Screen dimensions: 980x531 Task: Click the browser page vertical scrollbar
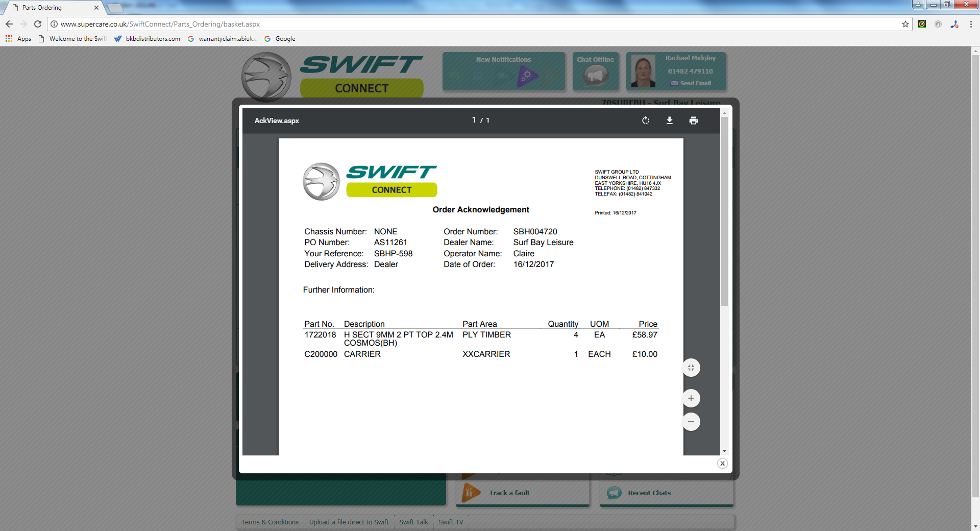[x=975, y=276]
